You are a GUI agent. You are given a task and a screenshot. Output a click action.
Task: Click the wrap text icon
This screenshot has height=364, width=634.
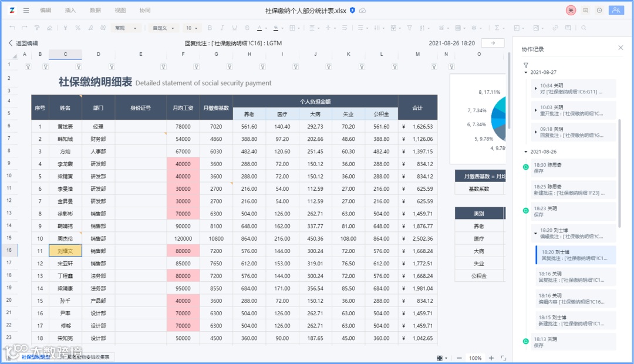tap(345, 28)
